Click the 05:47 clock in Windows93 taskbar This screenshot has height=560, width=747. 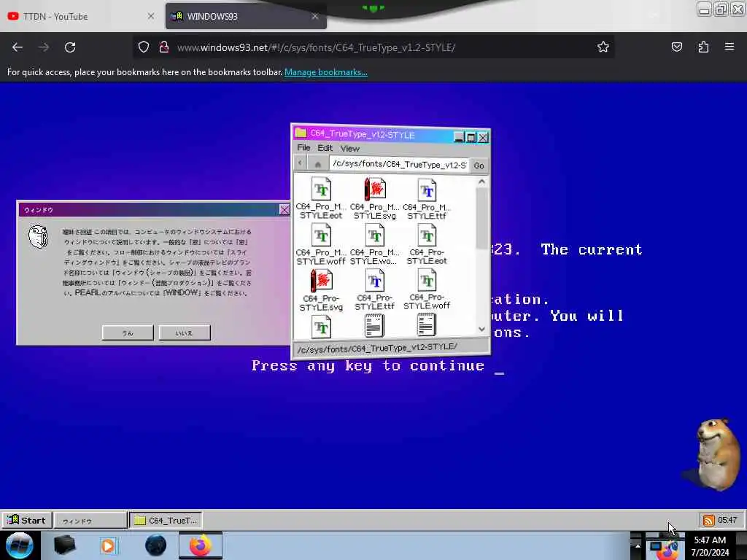[727, 520]
